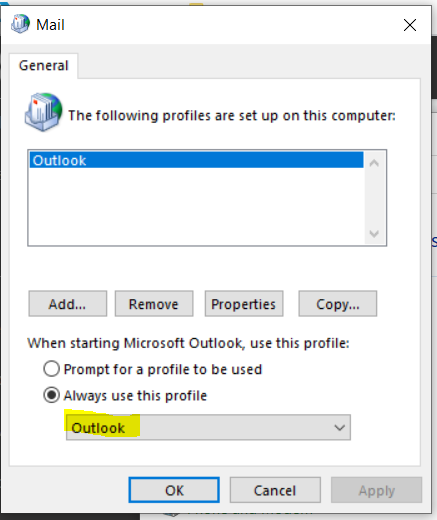The image size is (437, 520).
Task: Expand the default profile dropdown arrow
Action: coord(340,428)
